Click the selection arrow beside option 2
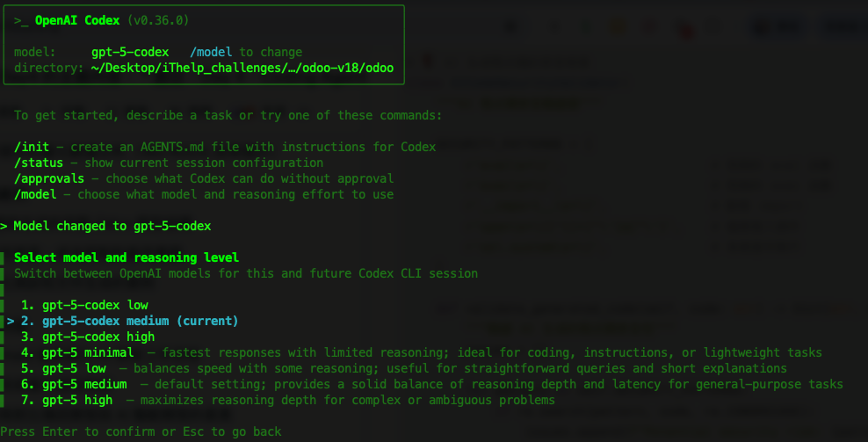This screenshot has width=868, height=442. (x=11, y=322)
